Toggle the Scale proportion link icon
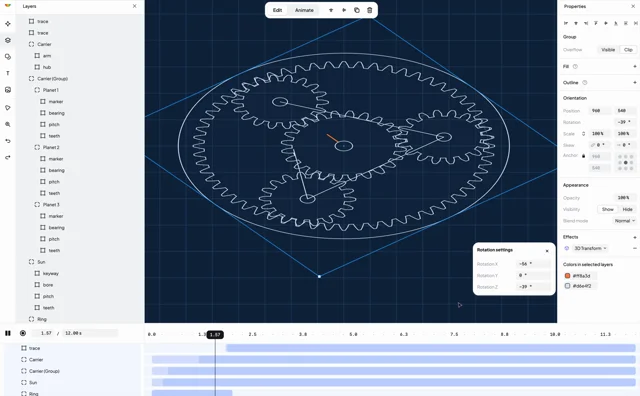This screenshot has width=640, height=396. pyautogui.click(x=583, y=134)
